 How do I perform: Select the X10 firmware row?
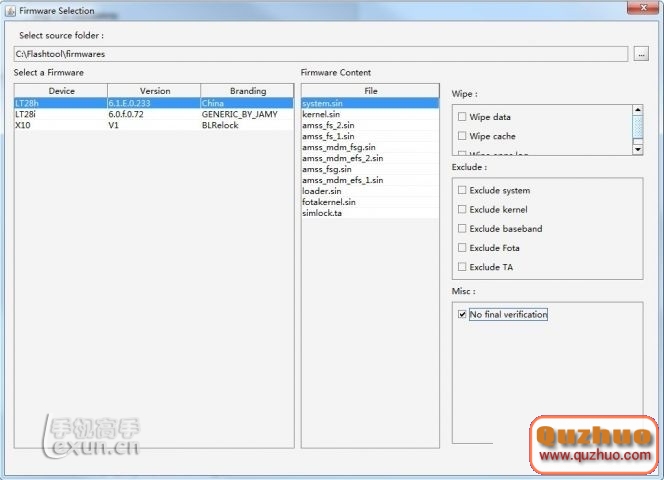(x=154, y=125)
